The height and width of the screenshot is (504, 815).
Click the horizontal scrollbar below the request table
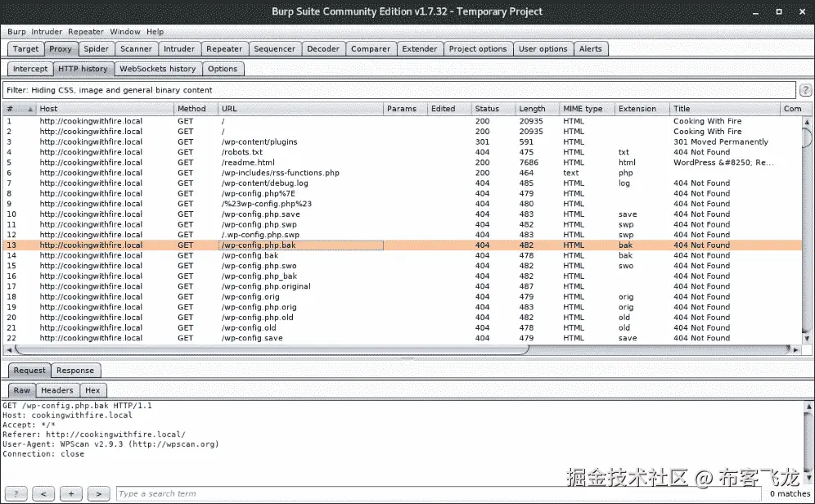click(x=270, y=349)
